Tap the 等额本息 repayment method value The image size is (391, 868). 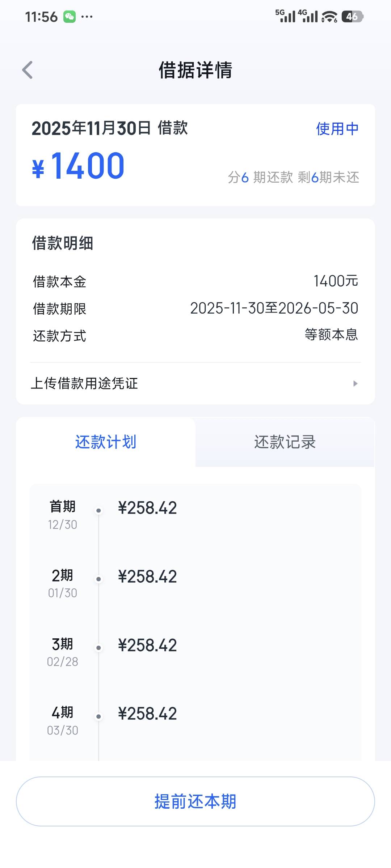click(x=331, y=335)
